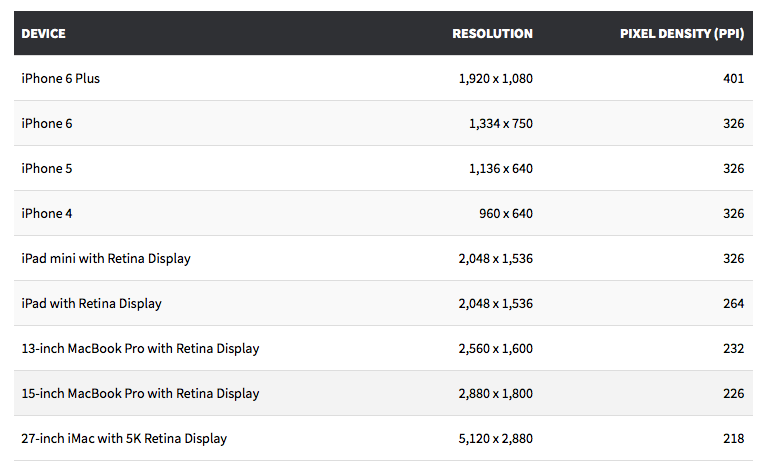Select the 1,334 x 750 resolution

(500, 124)
